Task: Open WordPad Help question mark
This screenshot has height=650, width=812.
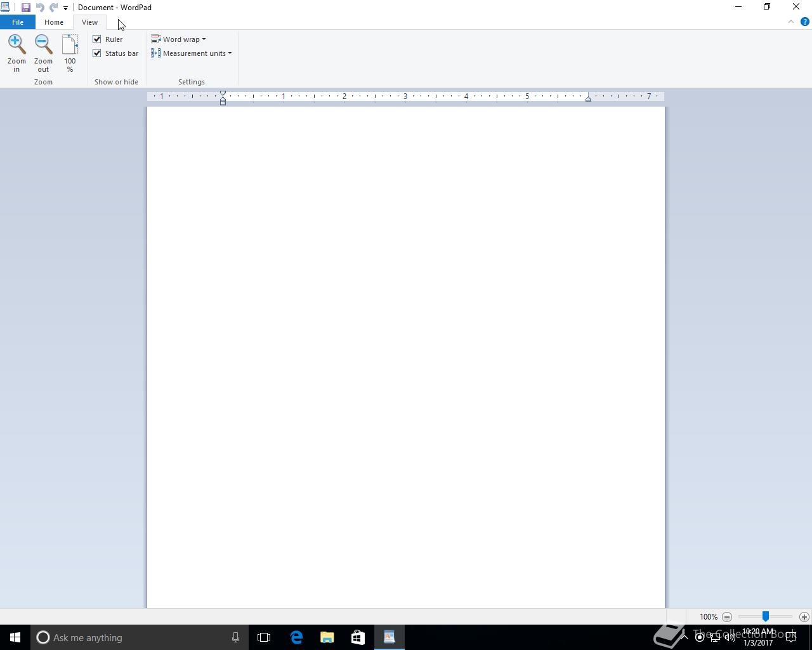Action: 805,22
